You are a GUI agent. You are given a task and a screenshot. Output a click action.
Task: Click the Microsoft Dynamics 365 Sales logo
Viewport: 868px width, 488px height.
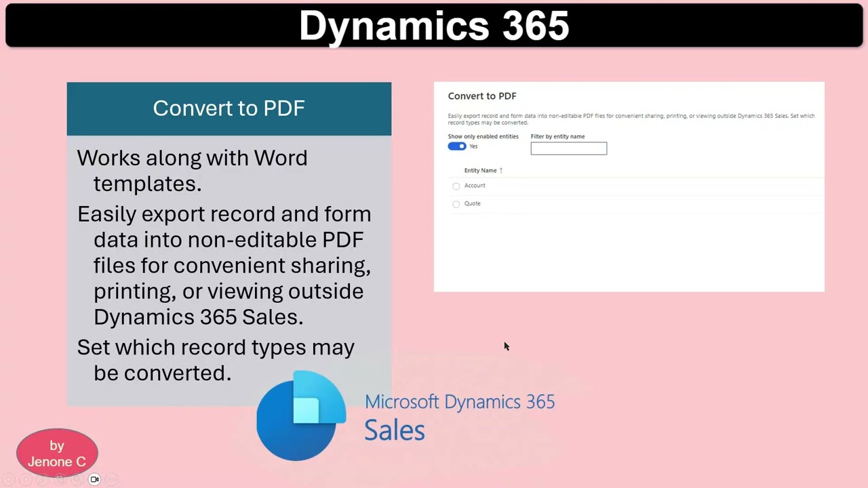pyautogui.click(x=406, y=416)
